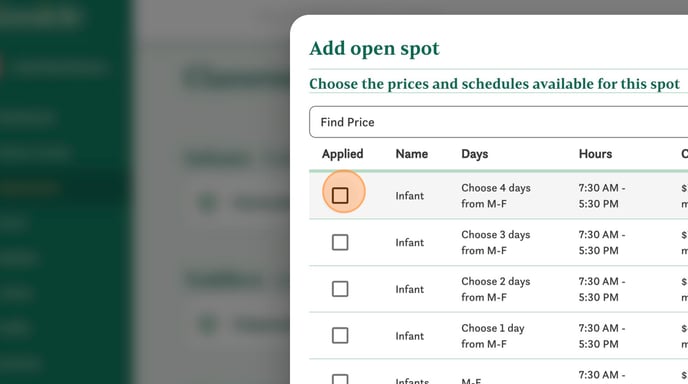The image size is (688, 384).
Task: Click the hours value in the Choose 4 days row
Action: click(x=602, y=196)
